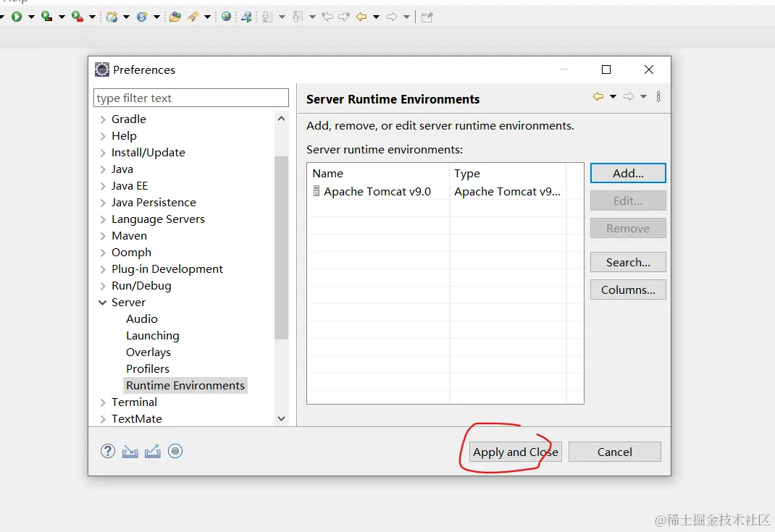Click the green Run toolbar icon
The height and width of the screenshot is (532, 775).
click(x=17, y=17)
